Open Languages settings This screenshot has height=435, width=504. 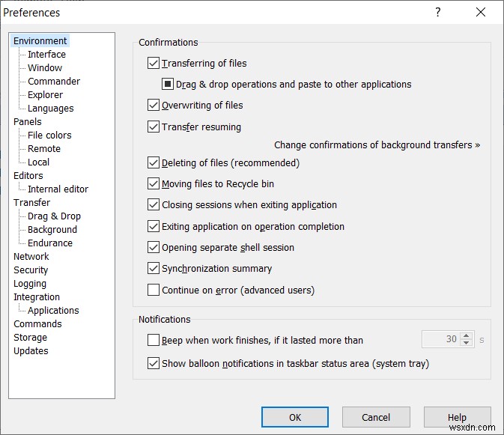point(51,109)
